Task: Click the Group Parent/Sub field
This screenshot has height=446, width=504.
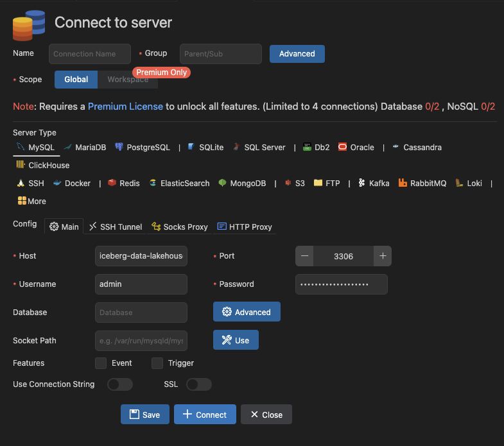Action: pyautogui.click(x=221, y=54)
